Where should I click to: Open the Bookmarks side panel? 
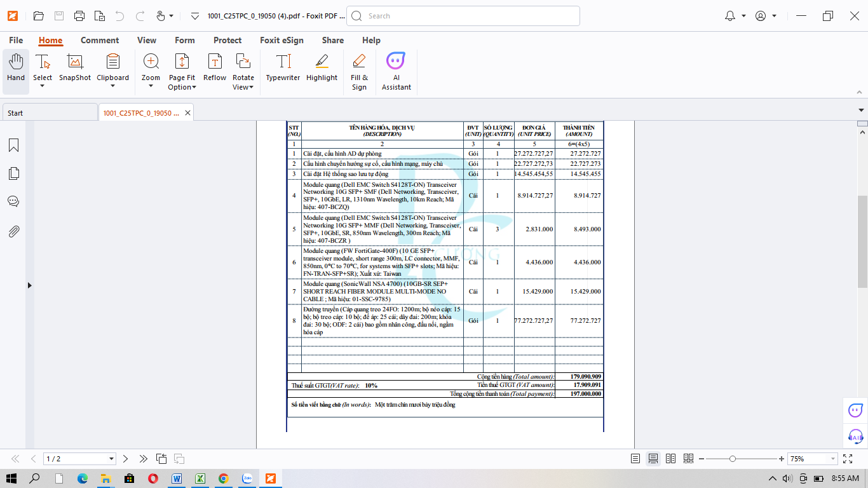click(x=13, y=146)
